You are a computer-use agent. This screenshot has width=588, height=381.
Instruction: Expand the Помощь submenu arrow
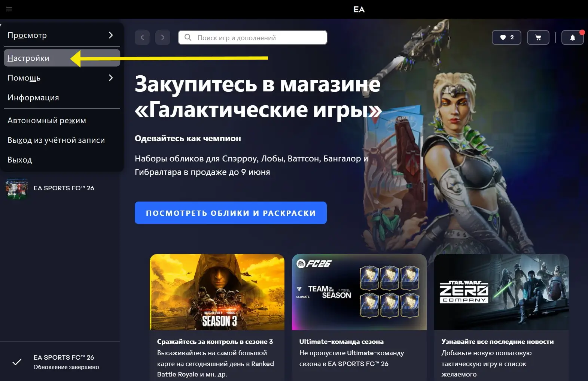pyautogui.click(x=111, y=78)
